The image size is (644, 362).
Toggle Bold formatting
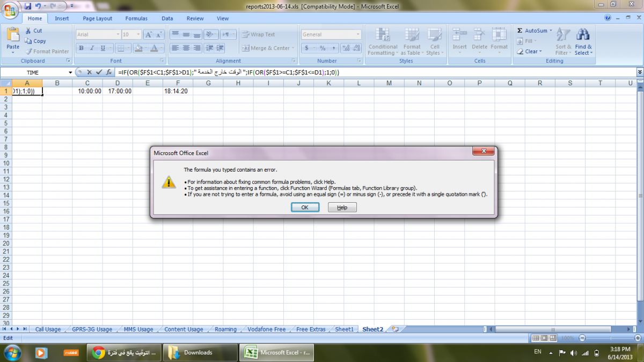point(82,48)
